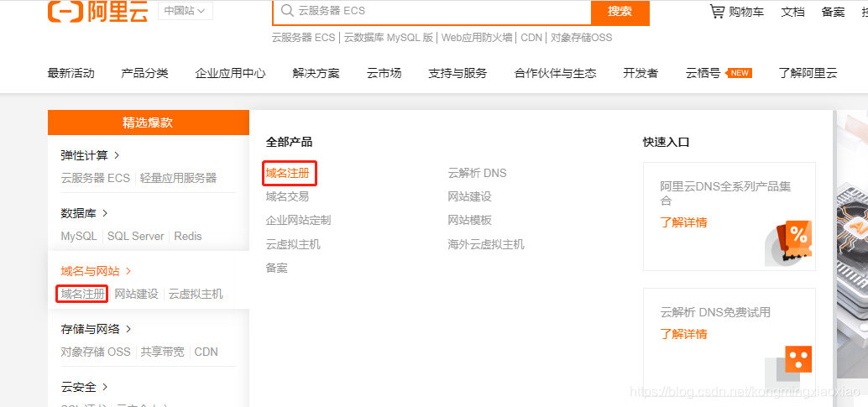Select the 精选爆款 header tab

148,123
